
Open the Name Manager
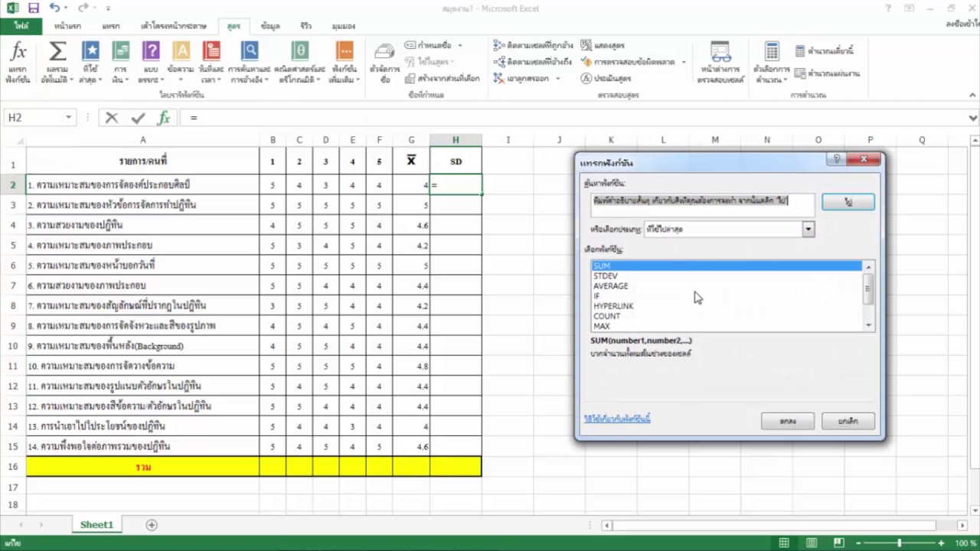click(384, 63)
